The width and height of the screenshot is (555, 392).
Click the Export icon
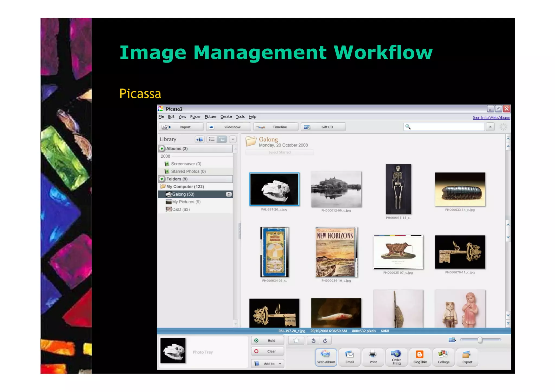point(467,357)
